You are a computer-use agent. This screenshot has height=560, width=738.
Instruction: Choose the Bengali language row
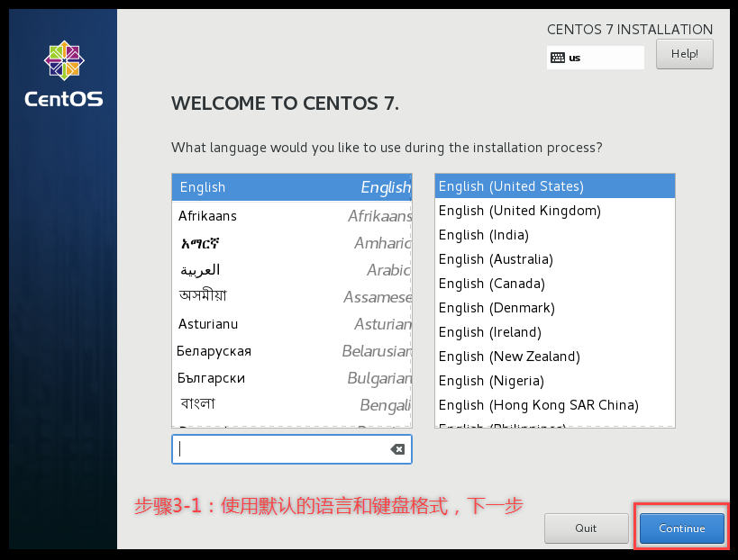[292, 405]
